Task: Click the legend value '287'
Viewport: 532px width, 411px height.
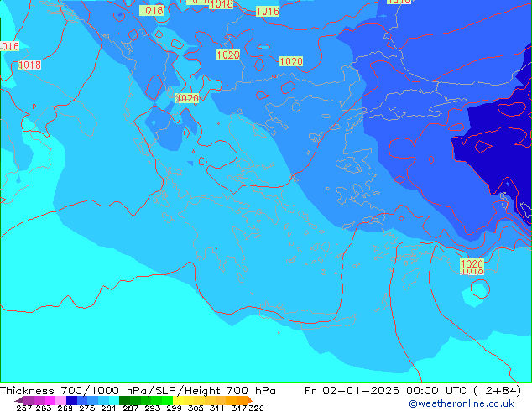Action: pyautogui.click(x=131, y=408)
